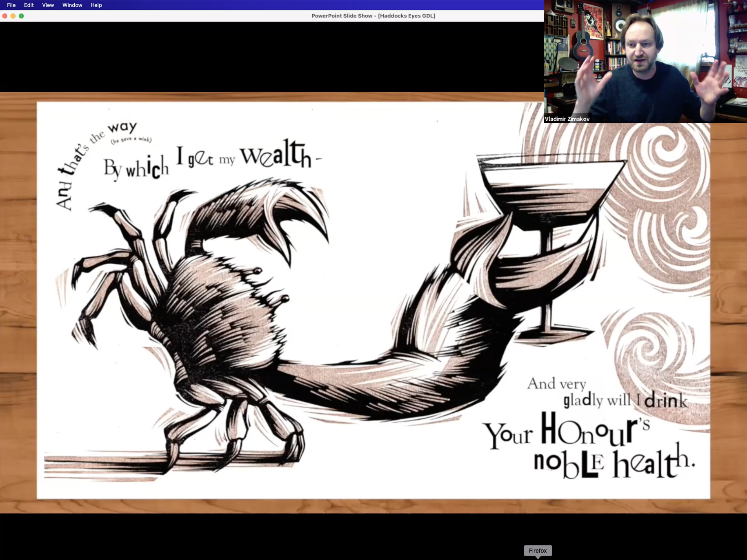This screenshot has height=560, width=747.
Task: Click the word "wealth" on the slide
Action: coord(277,155)
